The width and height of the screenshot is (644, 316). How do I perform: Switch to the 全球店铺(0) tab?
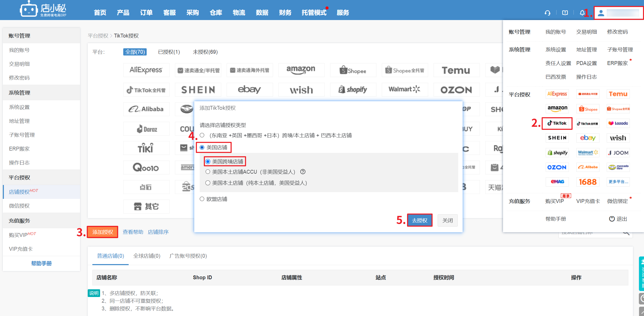tap(147, 256)
